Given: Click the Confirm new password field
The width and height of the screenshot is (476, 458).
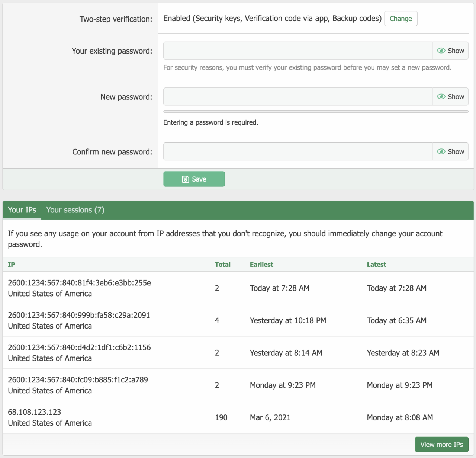Looking at the screenshot, I should pos(298,151).
